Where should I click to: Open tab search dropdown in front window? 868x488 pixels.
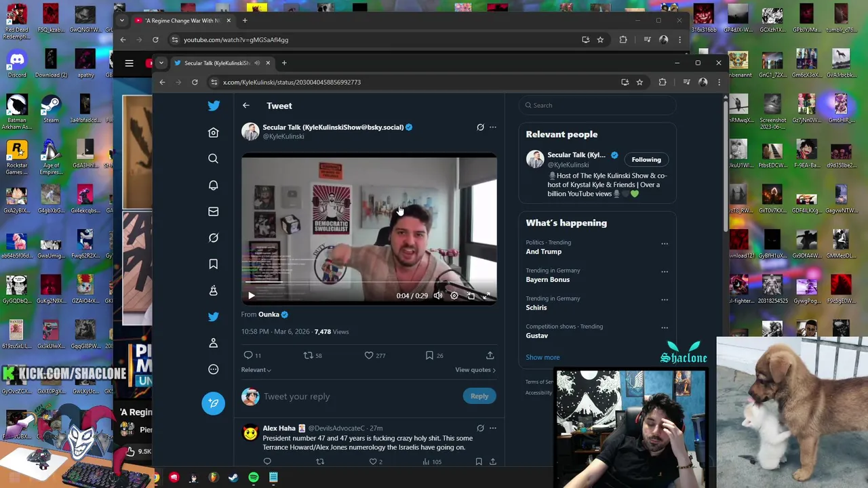[x=161, y=63]
